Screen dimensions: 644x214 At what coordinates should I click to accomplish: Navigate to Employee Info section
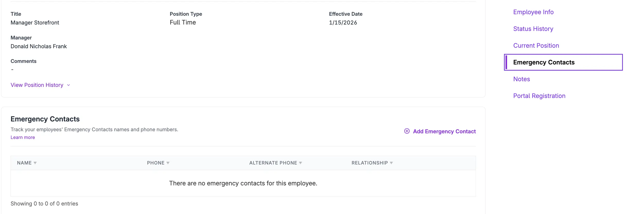click(533, 12)
